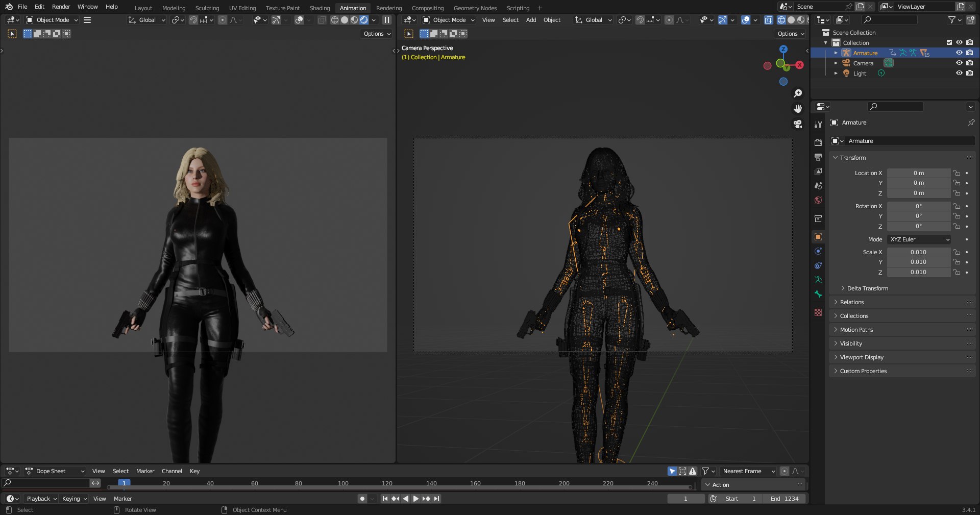Open the Collection properties tab

coord(818,219)
